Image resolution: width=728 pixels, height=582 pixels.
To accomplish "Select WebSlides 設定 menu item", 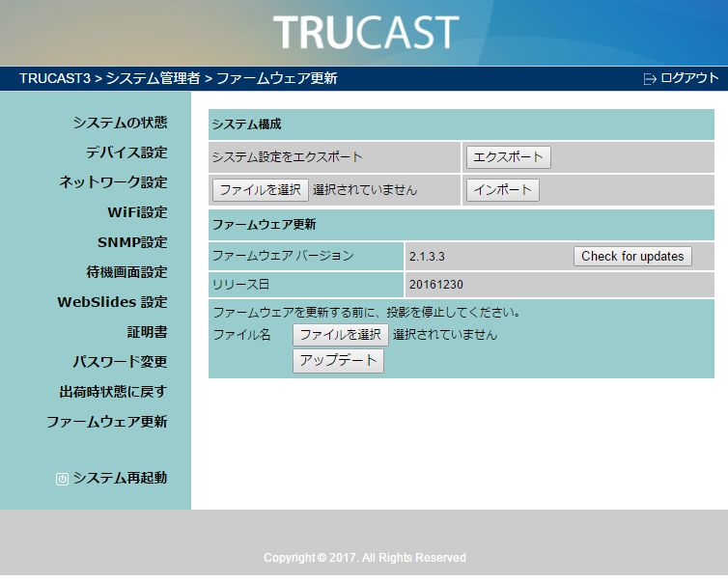I will [112, 302].
